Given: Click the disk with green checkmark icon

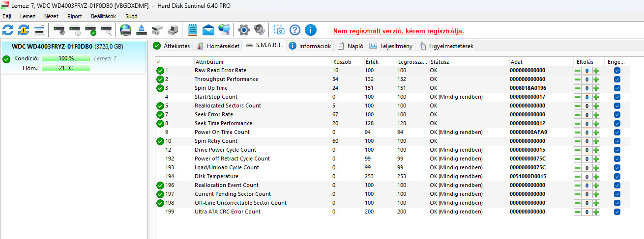Looking at the screenshot, I should [90, 30].
